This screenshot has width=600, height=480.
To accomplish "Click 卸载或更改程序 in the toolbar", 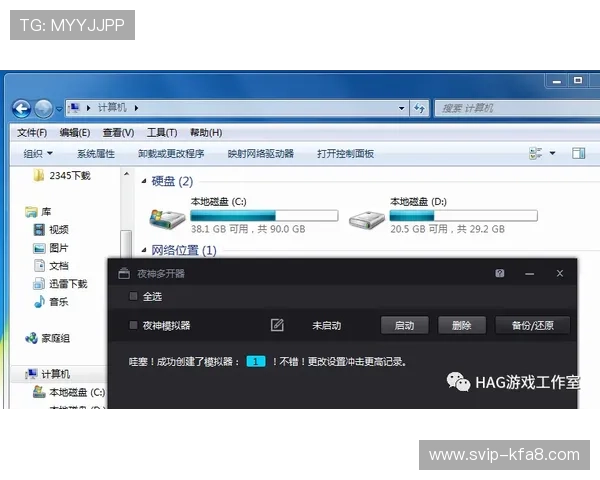I will pos(171,154).
